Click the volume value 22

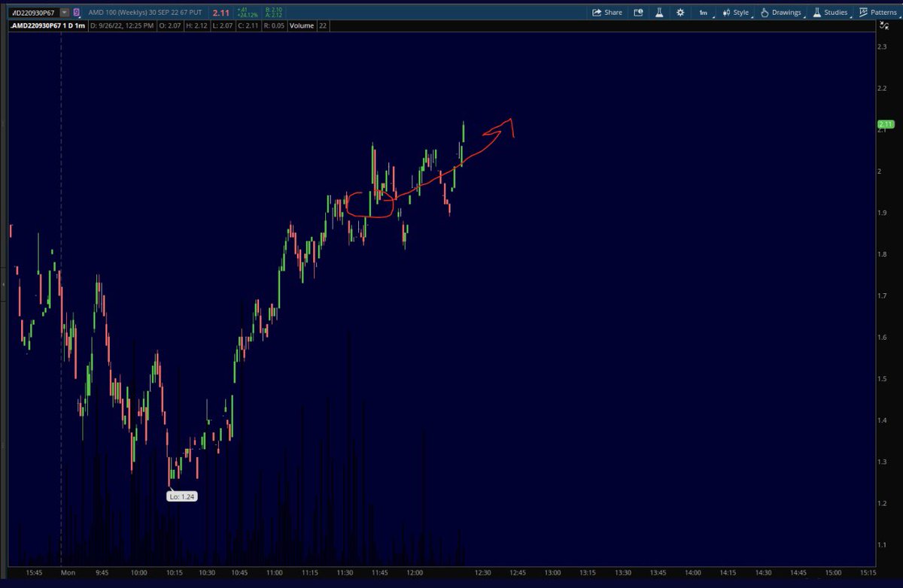[323, 26]
